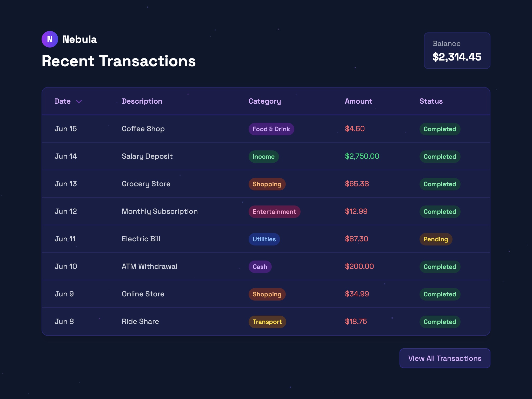Open the View All Transactions page
532x399 pixels.
pos(444,358)
